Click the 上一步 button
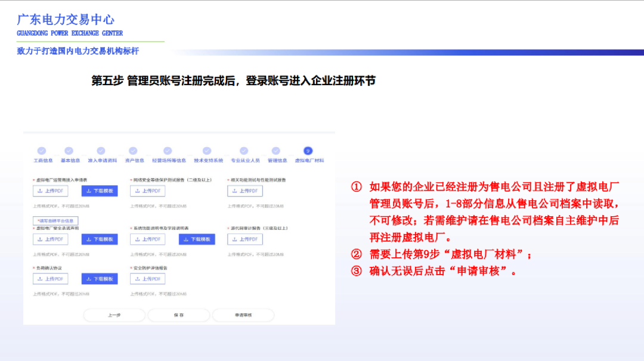Image resolution: width=644 pixels, height=361 pixels. click(116, 315)
